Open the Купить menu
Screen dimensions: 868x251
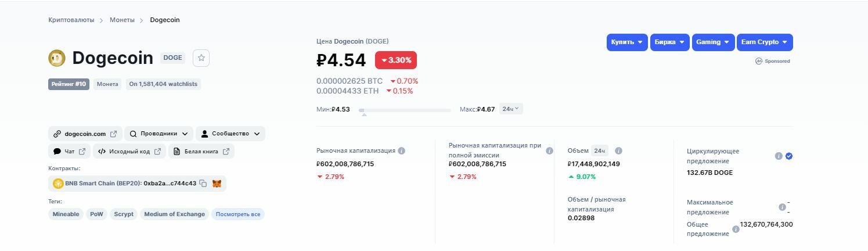point(627,42)
